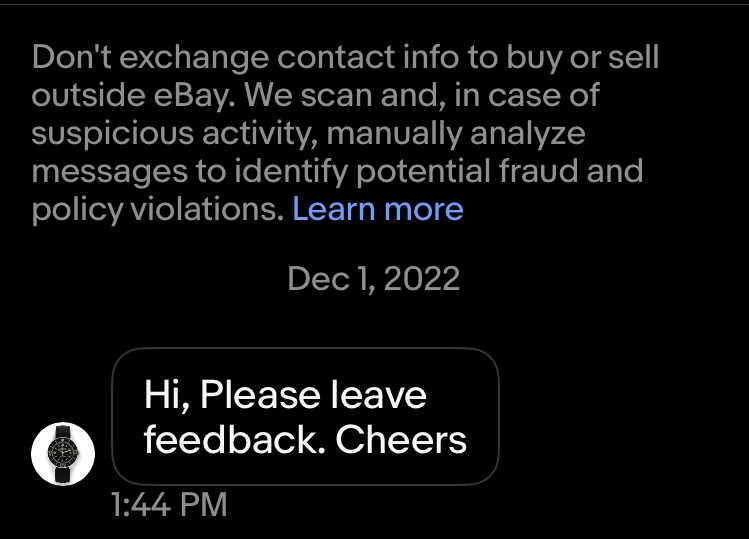Tap "policy violations" text before Learn more
The image size is (749, 539).
[x=158, y=209]
